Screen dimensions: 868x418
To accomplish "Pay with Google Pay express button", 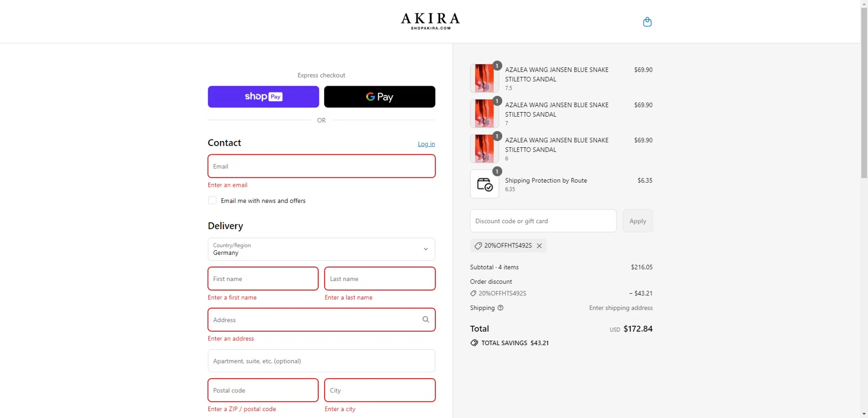I will tap(380, 97).
